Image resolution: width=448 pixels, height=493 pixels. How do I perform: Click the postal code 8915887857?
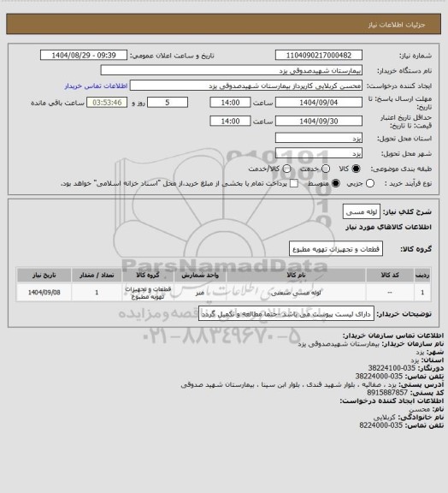pyautogui.click(x=387, y=392)
